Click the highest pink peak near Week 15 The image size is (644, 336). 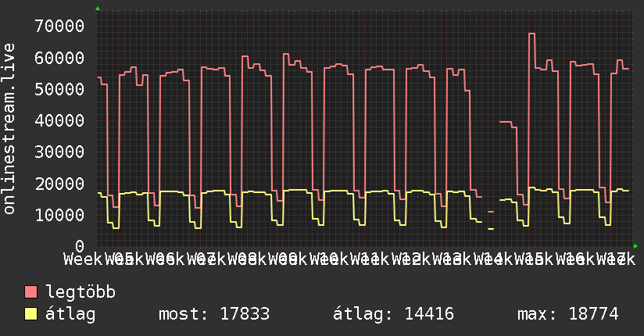(532, 34)
